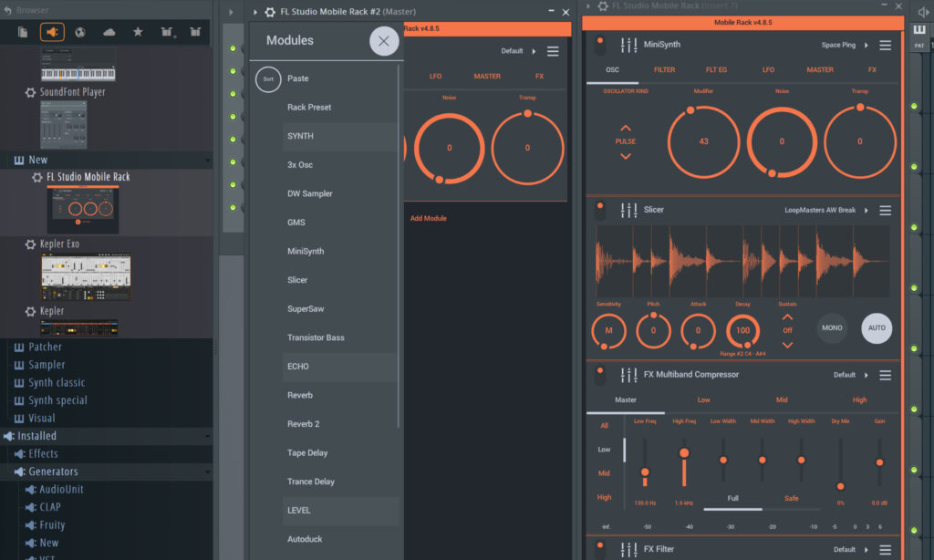Select All in compressor's left band list
Viewport: 934px width, 560px height.
(605, 425)
